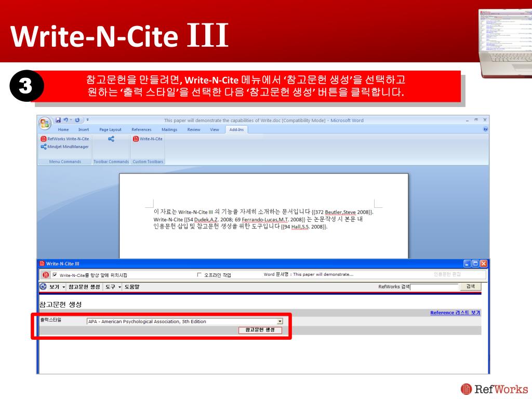Image resolution: width=532 pixels, height=399 pixels.
Task: Click the globe icon next to 보기
Action: click(43, 286)
